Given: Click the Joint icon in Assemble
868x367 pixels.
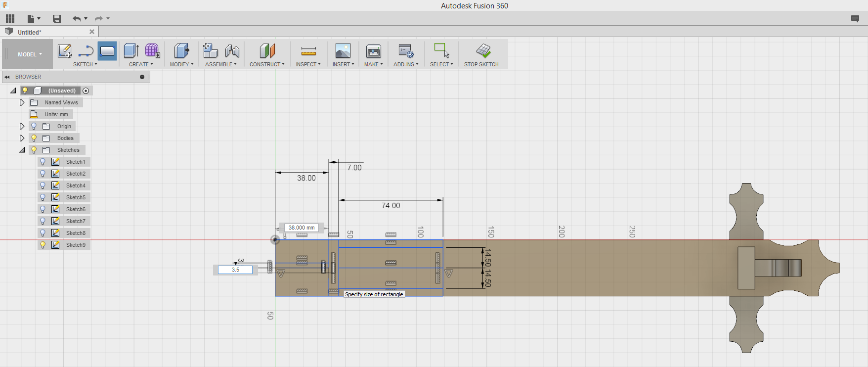Looking at the screenshot, I should click(232, 50).
